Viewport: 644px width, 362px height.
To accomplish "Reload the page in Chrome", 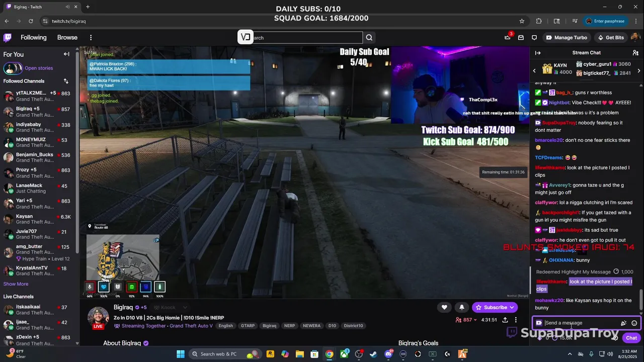I will 31,21.
